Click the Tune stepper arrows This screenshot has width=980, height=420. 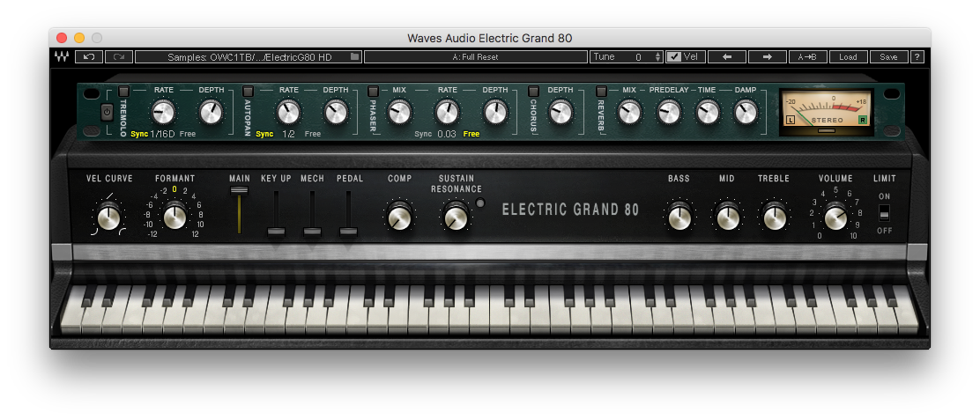click(657, 56)
